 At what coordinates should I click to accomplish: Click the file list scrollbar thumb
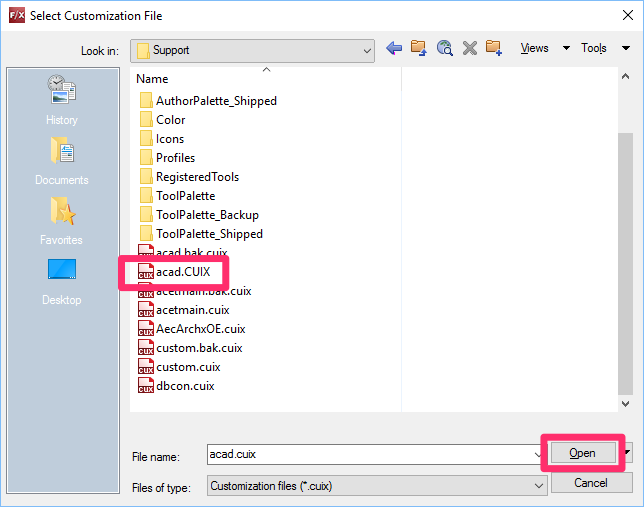(625, 263)
